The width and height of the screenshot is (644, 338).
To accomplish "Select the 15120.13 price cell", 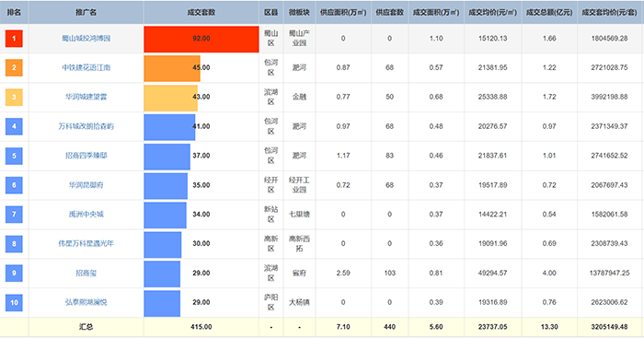I will (x=493, y=39).
